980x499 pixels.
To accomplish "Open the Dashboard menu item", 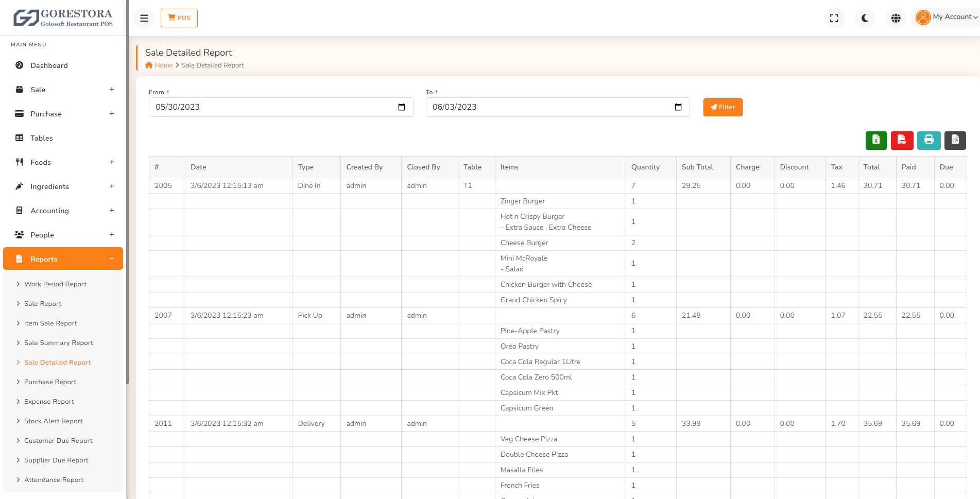I will [49, 65].
